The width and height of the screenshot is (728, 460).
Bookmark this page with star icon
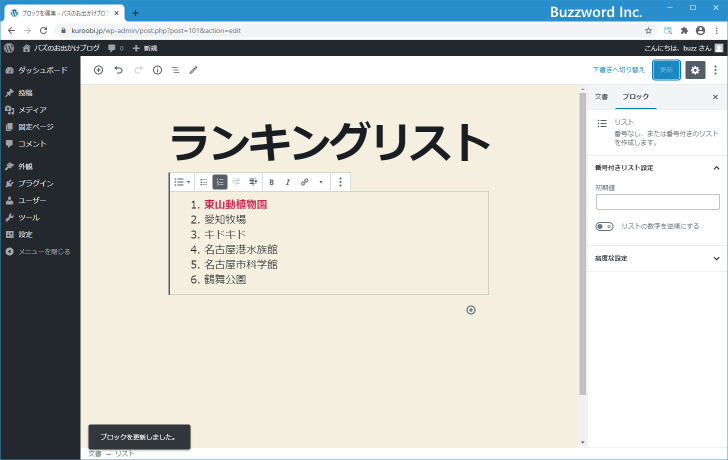tap(649, 31)
